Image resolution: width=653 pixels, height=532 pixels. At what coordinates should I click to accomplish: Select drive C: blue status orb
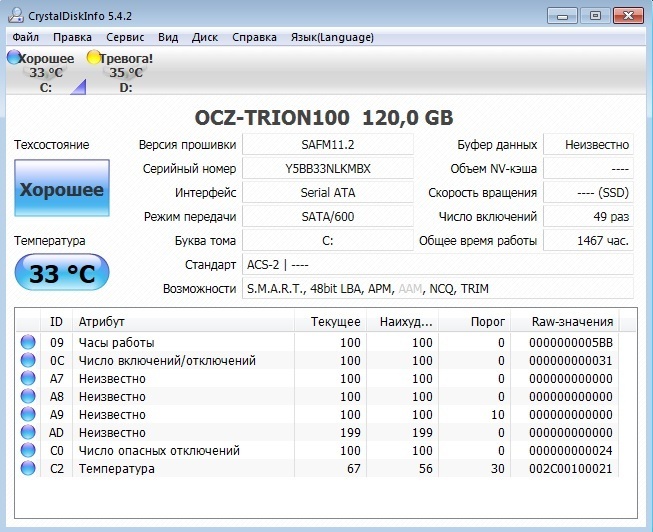coord(14,59)
